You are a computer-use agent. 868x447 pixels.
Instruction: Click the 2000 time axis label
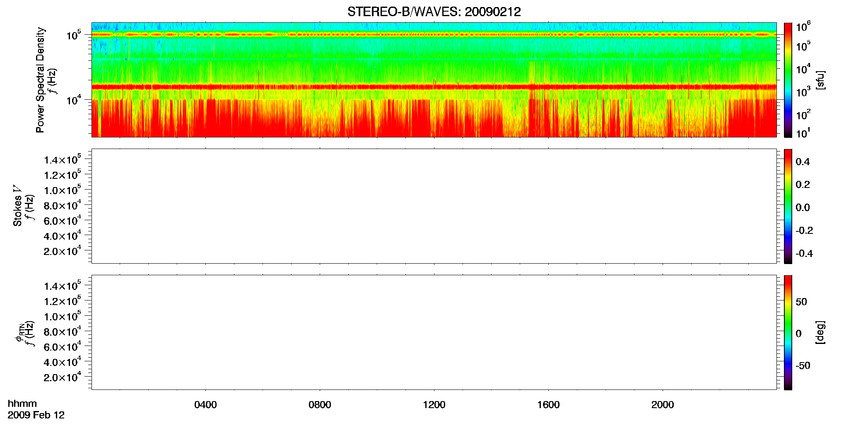click(x=663, y=405)
